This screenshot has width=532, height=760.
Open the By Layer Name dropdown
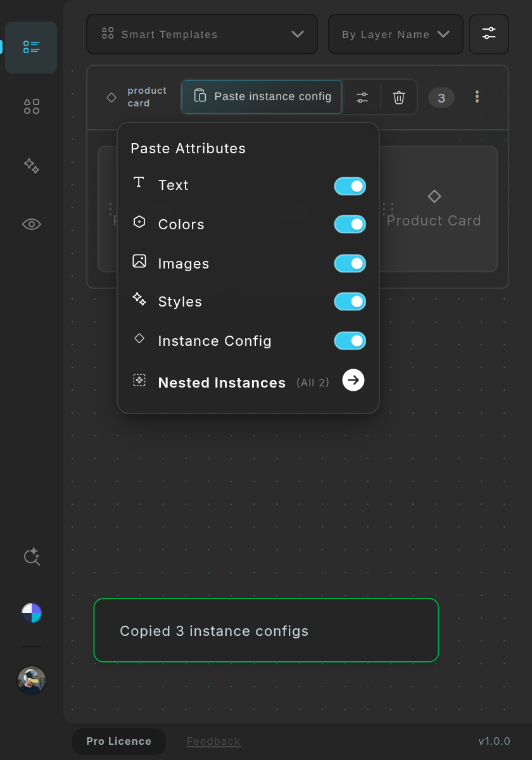tap(396, 34)
